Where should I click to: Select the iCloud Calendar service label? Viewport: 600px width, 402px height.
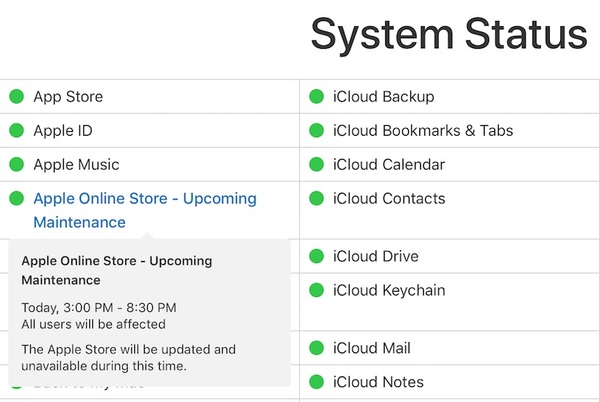click(x=389, y=164)
